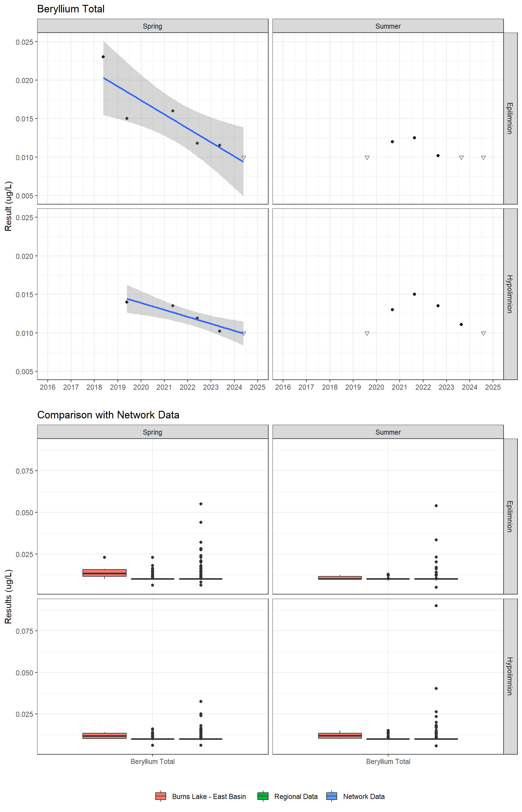The width and height of the screenshot is (522, 812).
Task: Click the red boxplot in Summer Epilimnion comparison
Action: click(340, 578)
